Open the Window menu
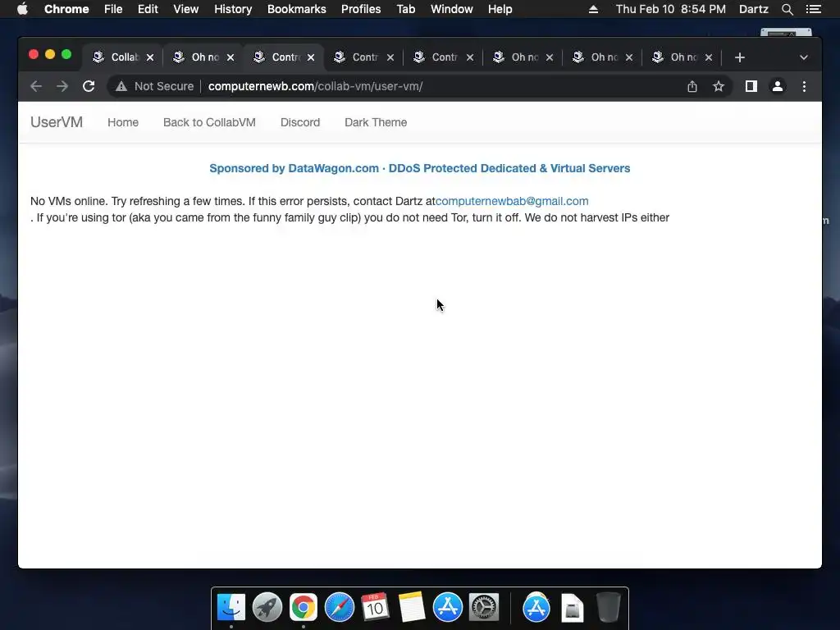The width and height of the screenshot is (840, 630). [452, 9]
